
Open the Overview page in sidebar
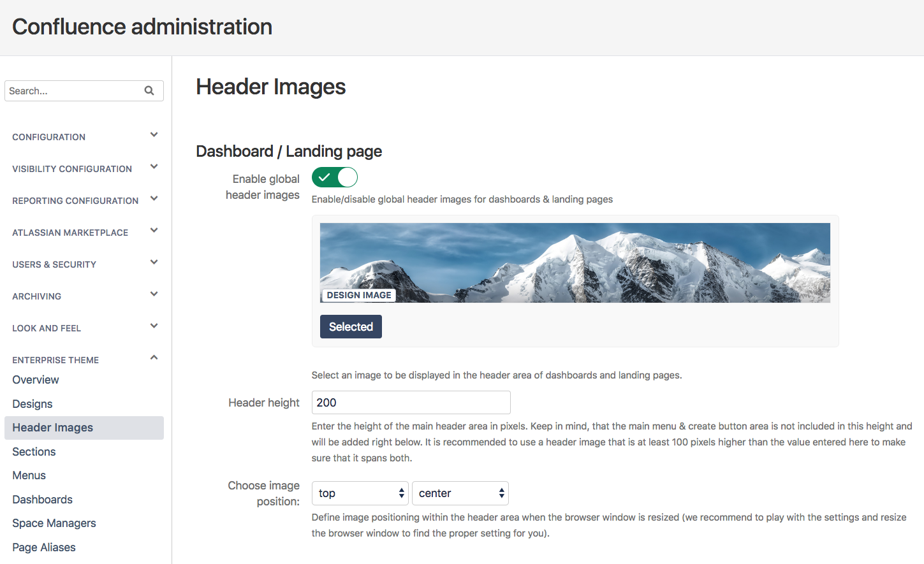tap(36, 380)
